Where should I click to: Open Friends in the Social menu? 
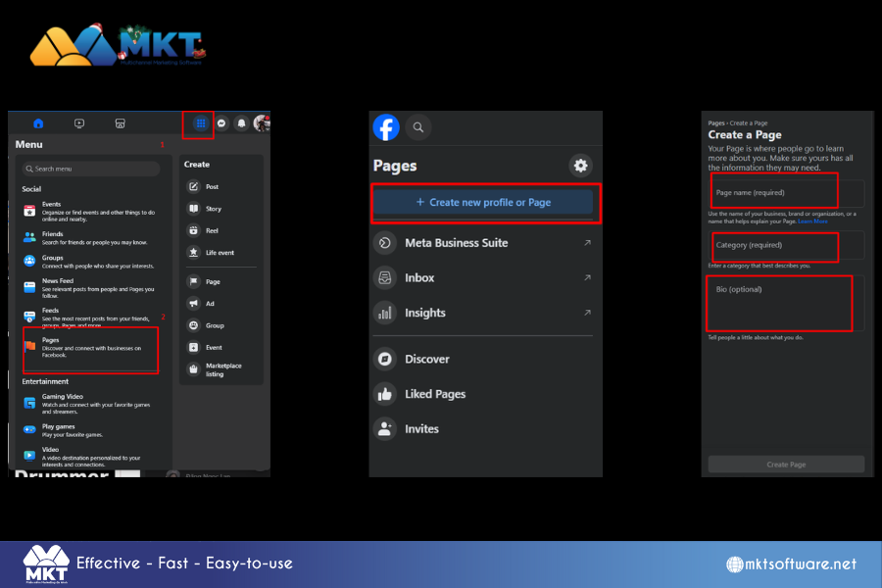(90, 238)
